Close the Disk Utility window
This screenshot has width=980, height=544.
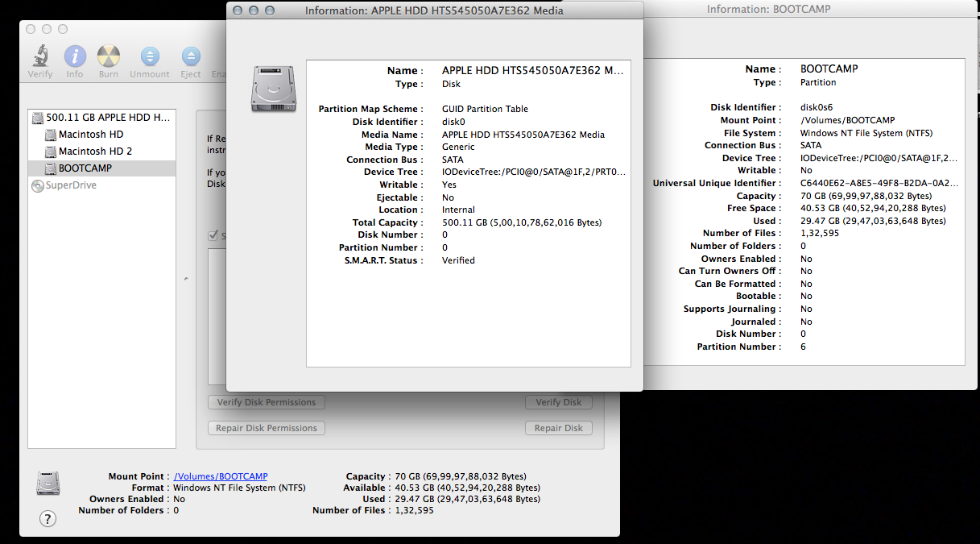[31, 29]
